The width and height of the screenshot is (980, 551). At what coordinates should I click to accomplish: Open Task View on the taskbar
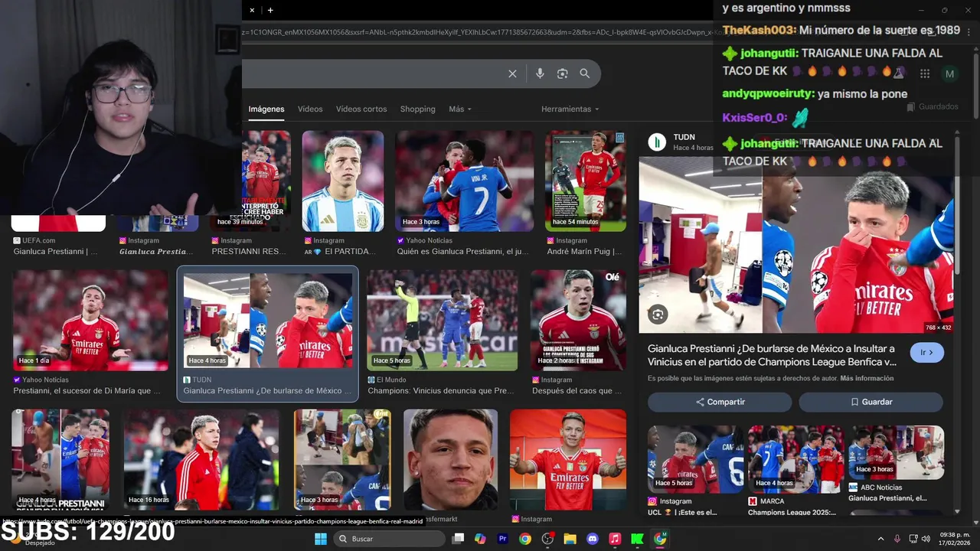[458, 539]
